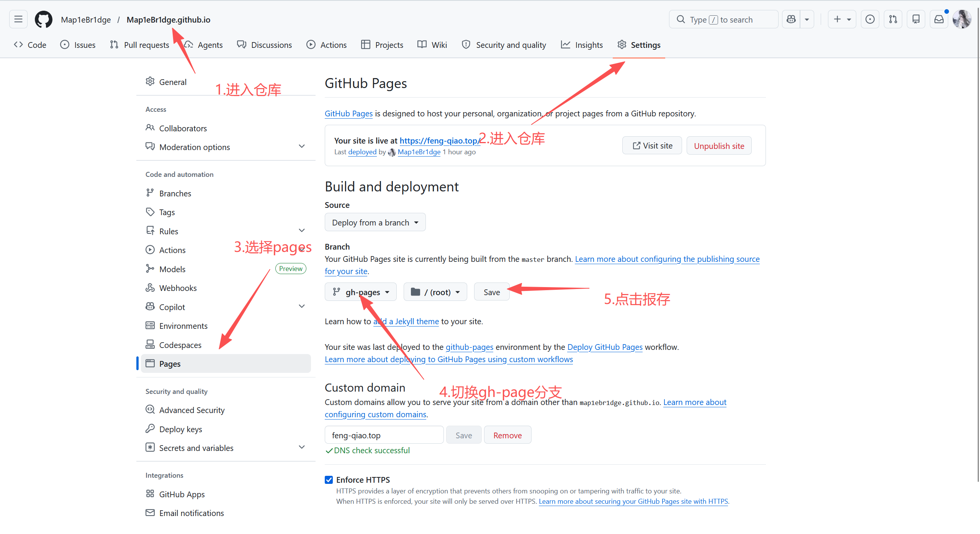Click the custom domain input field
Image resolution: width=980 pixels, height=534 pixels.
pos(384,435)
